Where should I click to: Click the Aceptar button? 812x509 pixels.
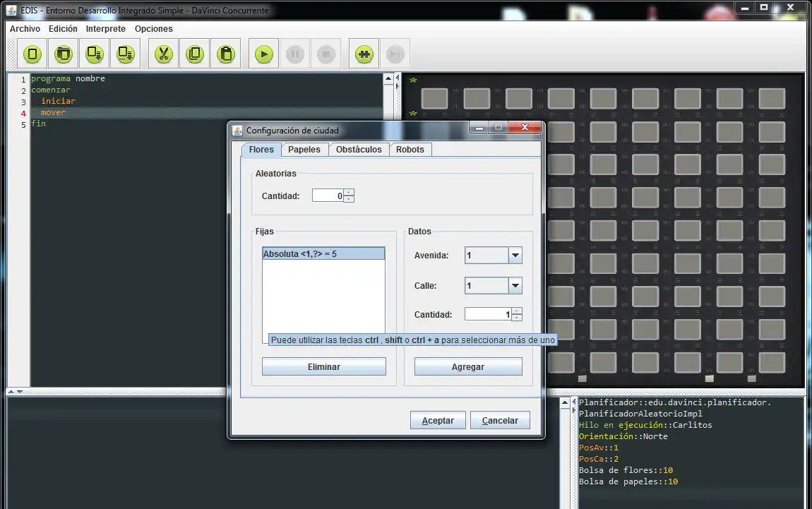pos(438,421)
